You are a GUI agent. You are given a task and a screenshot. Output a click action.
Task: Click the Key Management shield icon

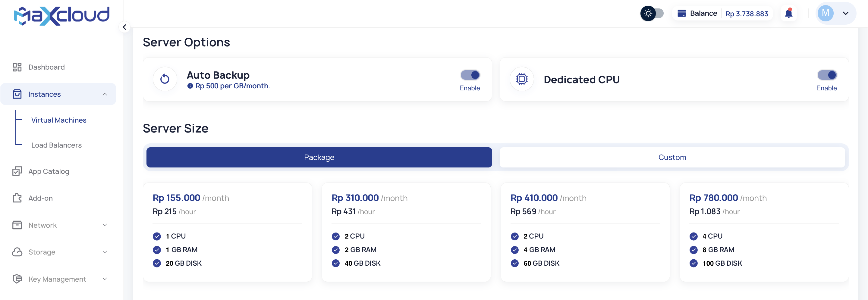coord(17,279)
